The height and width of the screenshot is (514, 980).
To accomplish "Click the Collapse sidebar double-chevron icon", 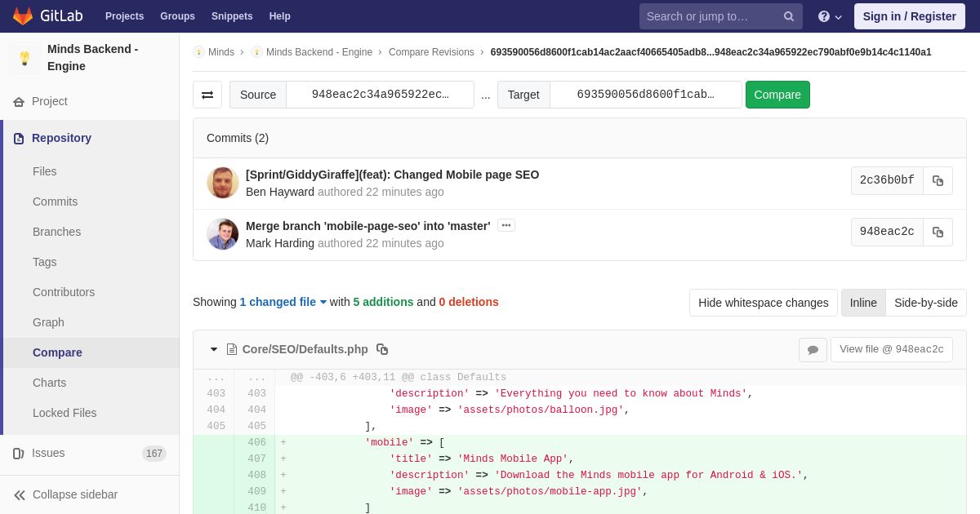I will [20, 494].
